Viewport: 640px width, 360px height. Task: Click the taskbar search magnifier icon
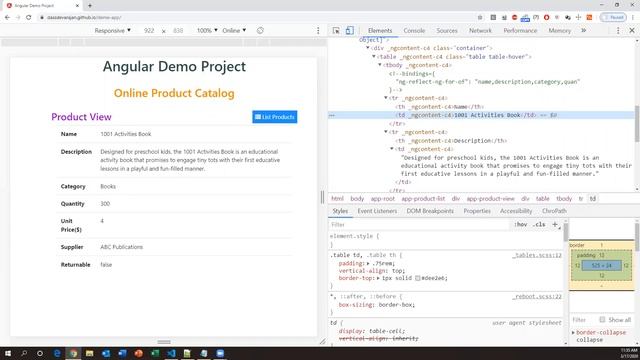(x=24, y=353)
